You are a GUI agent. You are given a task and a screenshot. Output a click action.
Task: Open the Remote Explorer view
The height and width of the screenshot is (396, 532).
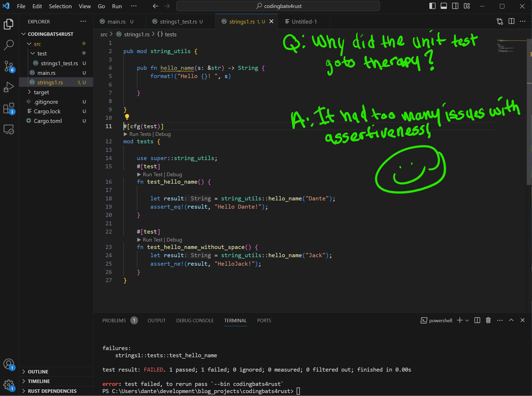[x=9, y=130]
